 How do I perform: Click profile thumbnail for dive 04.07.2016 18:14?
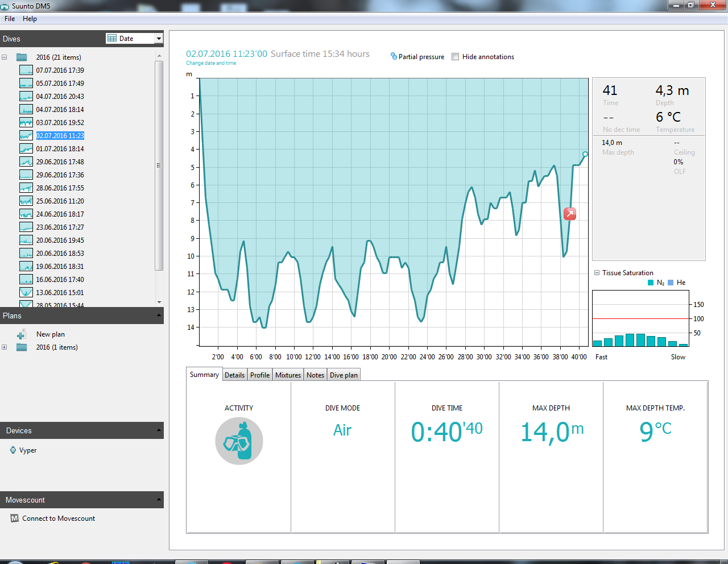(x=26, y=110)
